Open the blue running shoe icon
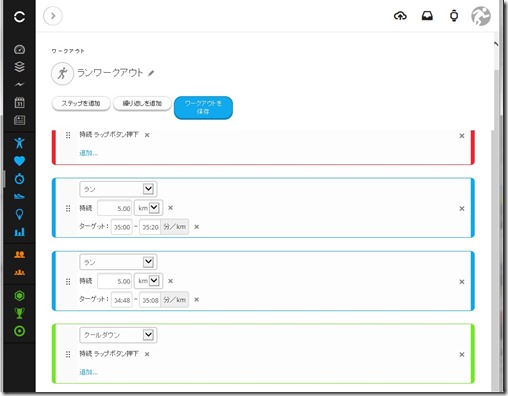Viewport: 508px width, 396px height. [x=19, y=196]
